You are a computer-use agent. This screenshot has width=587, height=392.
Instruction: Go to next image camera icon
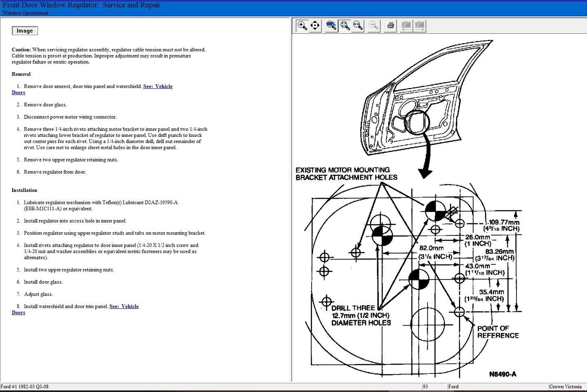click(x=419, y=26)
